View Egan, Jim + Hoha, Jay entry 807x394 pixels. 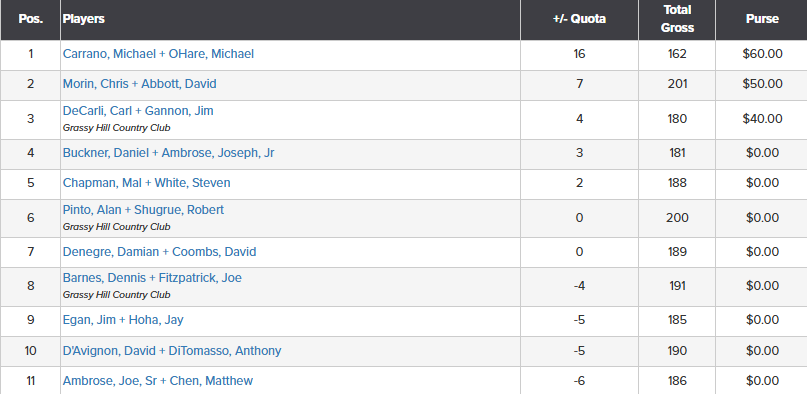pos(123,320)
